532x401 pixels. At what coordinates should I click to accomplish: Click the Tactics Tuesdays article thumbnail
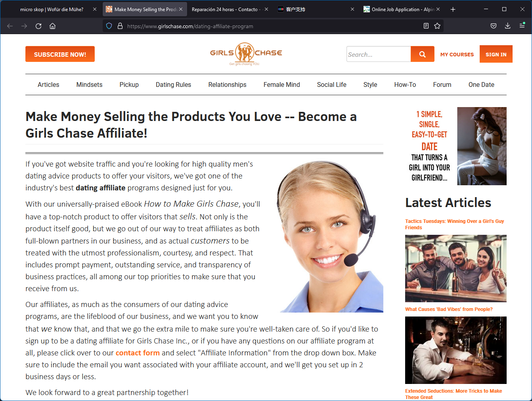point(456,269)
